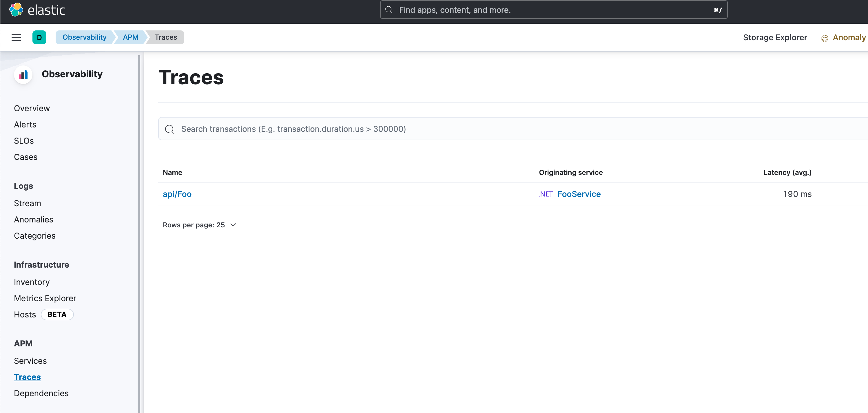The height and width of the screenshot is (413, 868).
Task: Open the space selector D avatar
Action: (39, 37)
